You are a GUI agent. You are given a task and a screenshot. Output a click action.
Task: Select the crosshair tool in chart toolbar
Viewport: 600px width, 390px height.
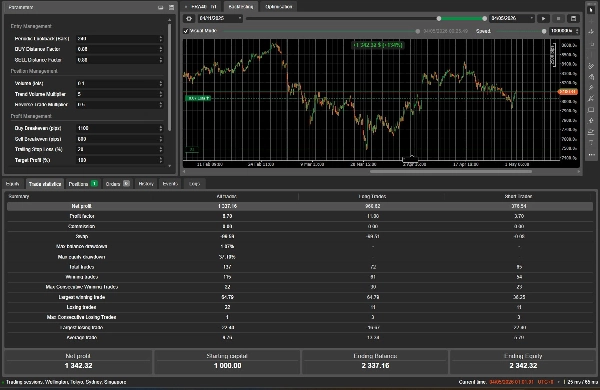coord(592,21)
